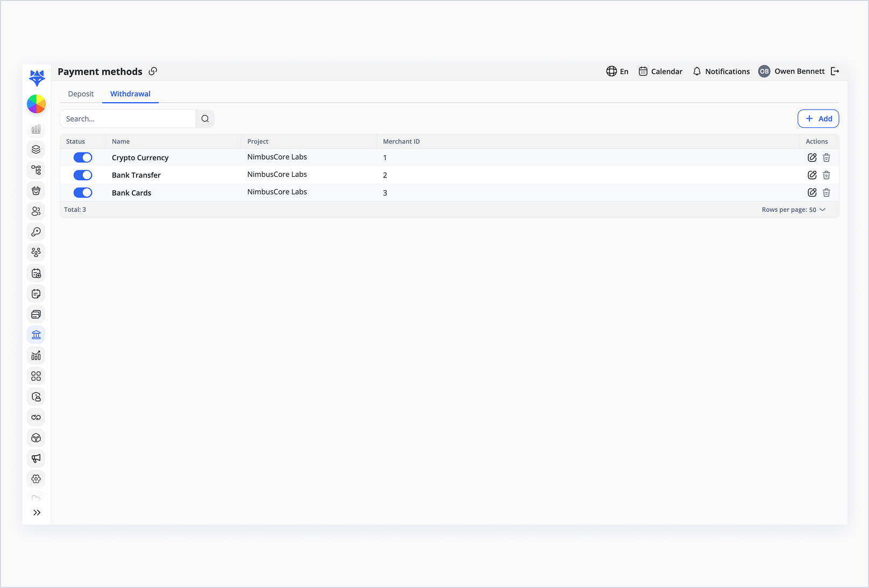
Task: Open the megaphone sidebar icon
Action: tap(36, 458)
